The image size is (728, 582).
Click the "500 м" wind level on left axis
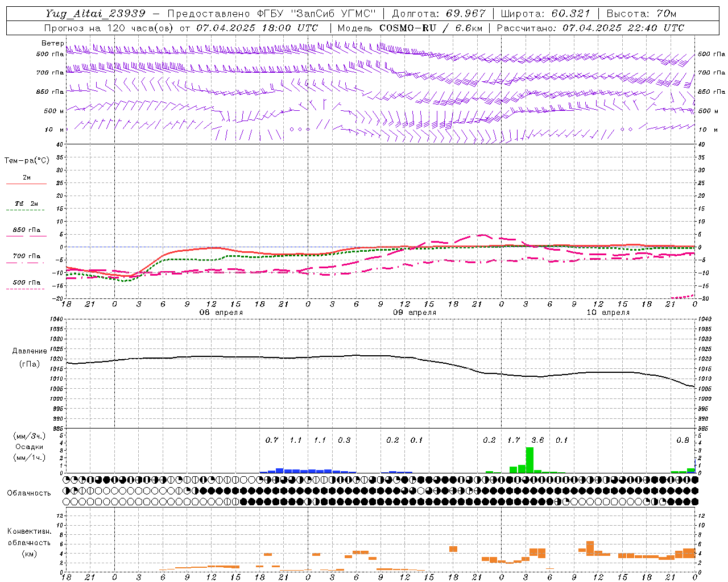[x=55, y=111]
